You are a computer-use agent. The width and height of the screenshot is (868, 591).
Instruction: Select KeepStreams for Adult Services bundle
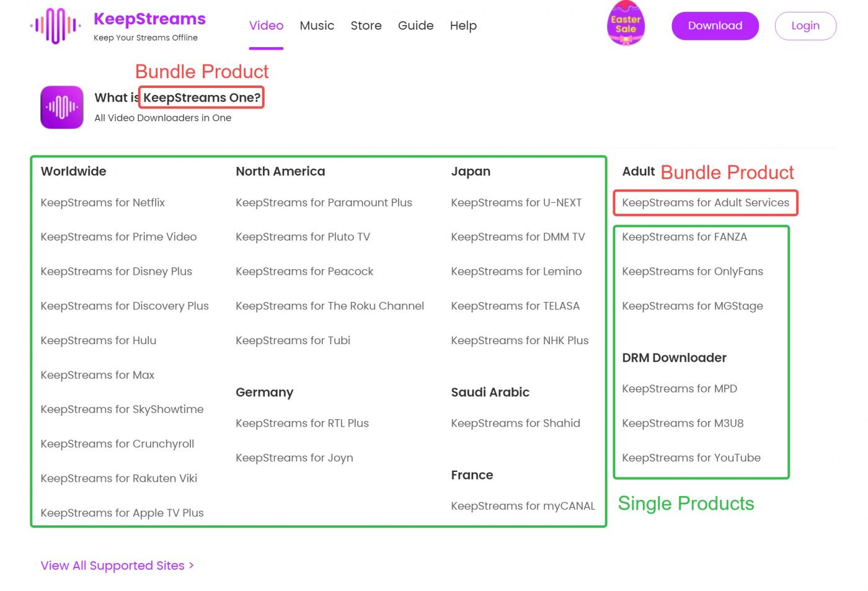[x=705, y=202]
